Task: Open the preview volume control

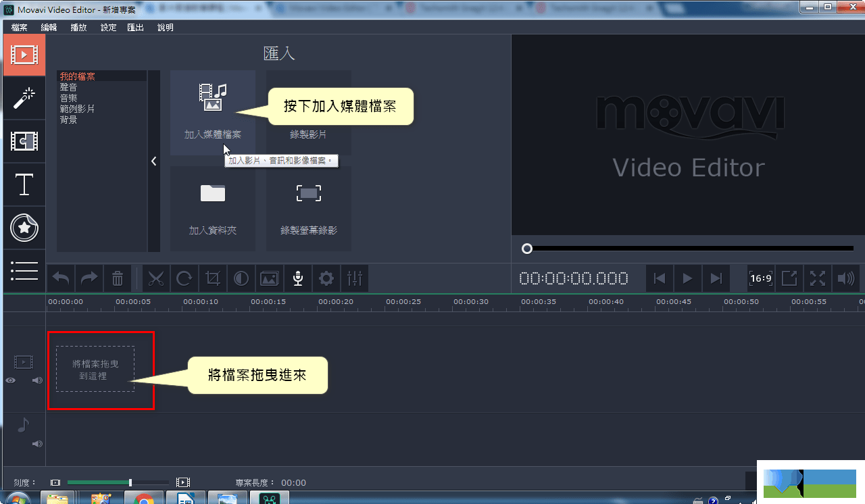Action: click(846, 278)
